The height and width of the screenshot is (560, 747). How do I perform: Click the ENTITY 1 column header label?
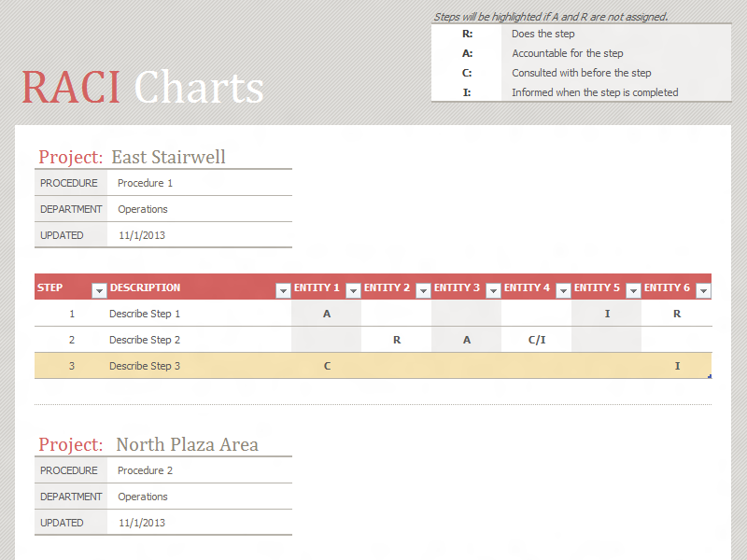pyautogui.click(x=317, y=287)
